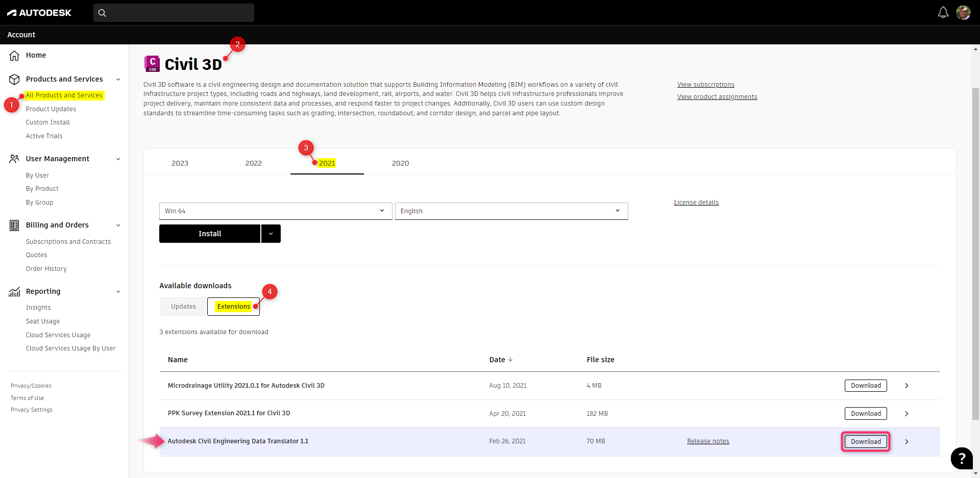Viewport: 980px width, 478px height.
Task: Download the Microdrainage Utility 2021.0.1
Action: click(x=866, y=386)
